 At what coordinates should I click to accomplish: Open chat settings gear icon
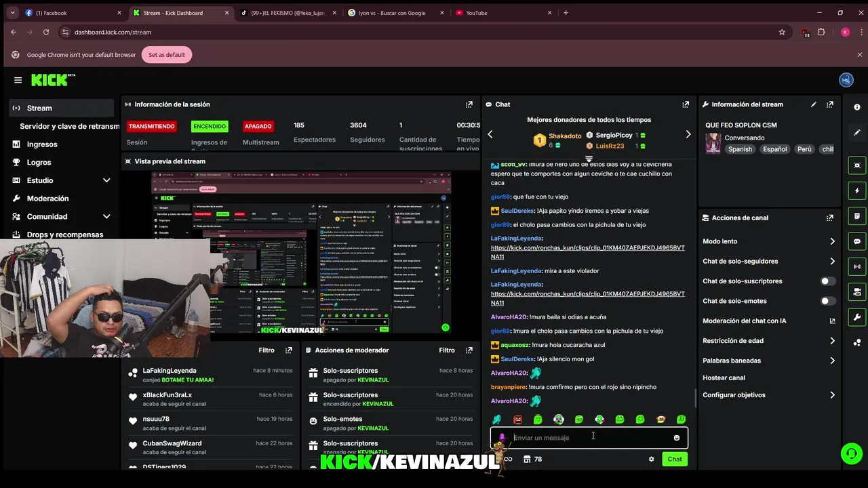651,459
